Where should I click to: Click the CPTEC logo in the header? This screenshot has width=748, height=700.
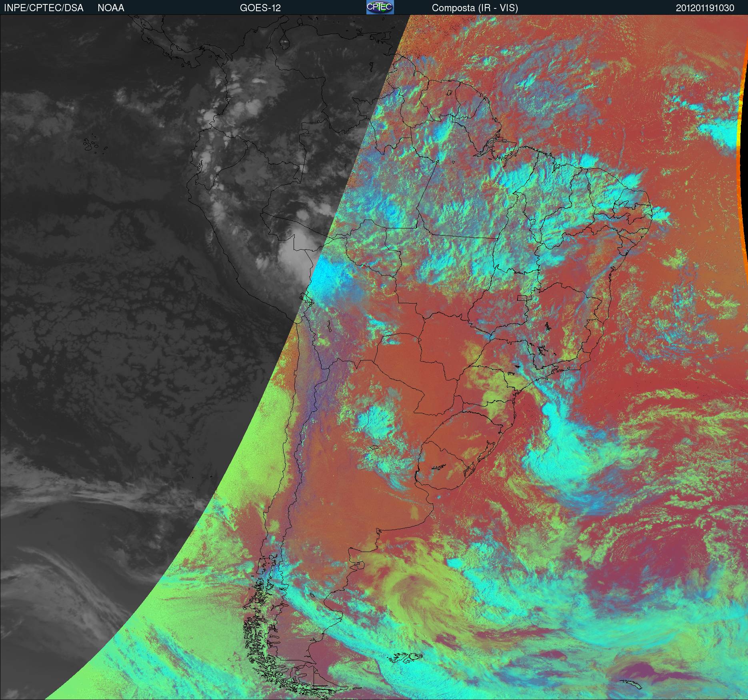point(380,7)
